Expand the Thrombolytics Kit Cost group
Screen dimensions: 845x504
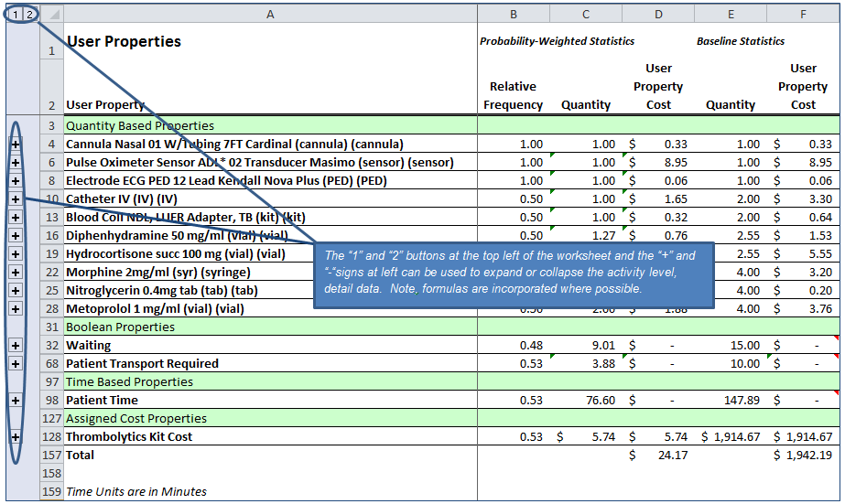click(16, 437)
